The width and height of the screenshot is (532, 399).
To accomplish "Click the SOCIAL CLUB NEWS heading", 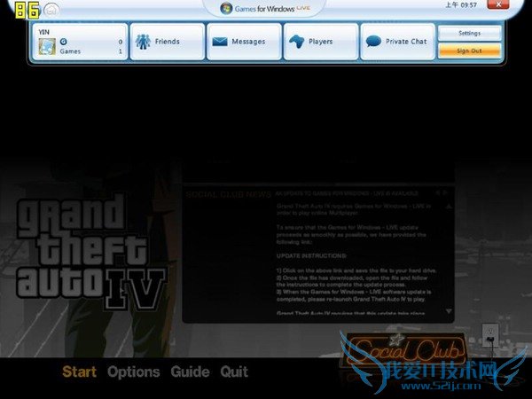I will pos(229,194).
